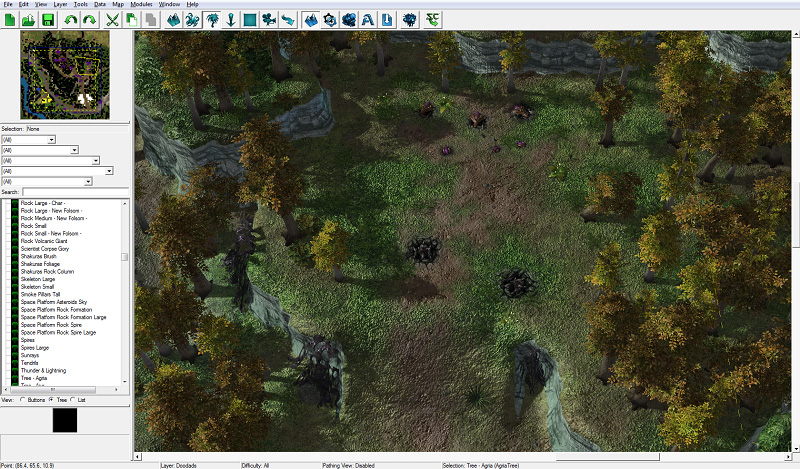Open the View menu
The height and width of the screenshot is (469, 800).
click(41, 4)
